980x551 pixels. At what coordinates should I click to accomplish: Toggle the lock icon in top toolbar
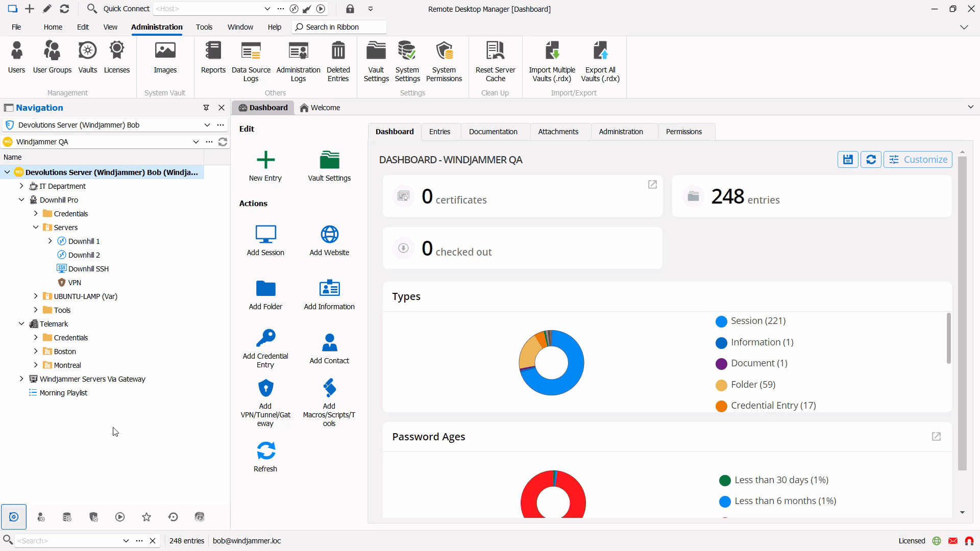350,9
